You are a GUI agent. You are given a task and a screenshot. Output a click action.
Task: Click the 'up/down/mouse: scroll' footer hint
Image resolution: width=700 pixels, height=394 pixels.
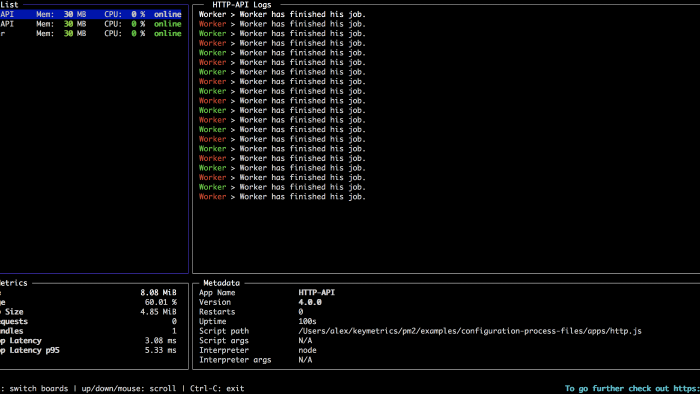pyautogui.click(x=129, y=388)
